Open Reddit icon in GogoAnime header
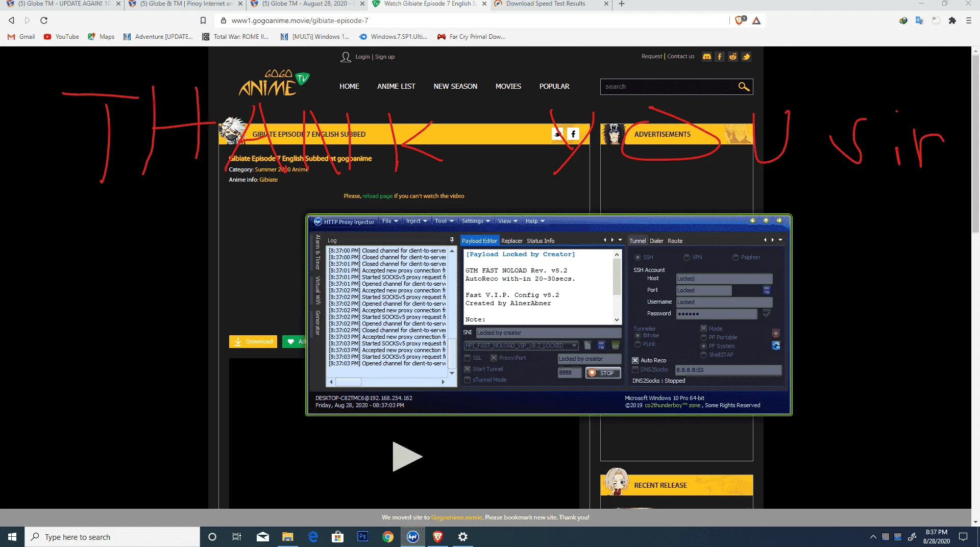 [x=733, y=57]
